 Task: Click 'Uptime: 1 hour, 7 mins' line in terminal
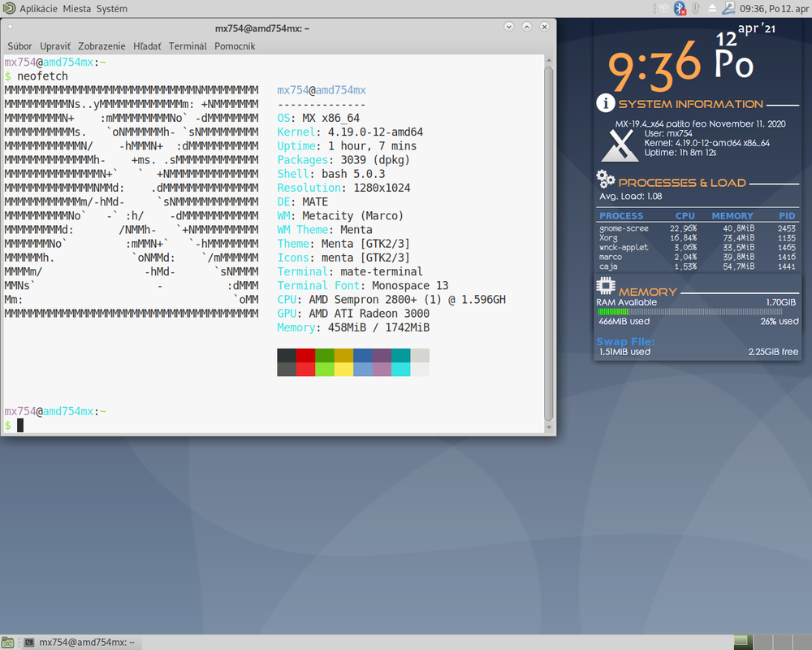coord(347,146)
